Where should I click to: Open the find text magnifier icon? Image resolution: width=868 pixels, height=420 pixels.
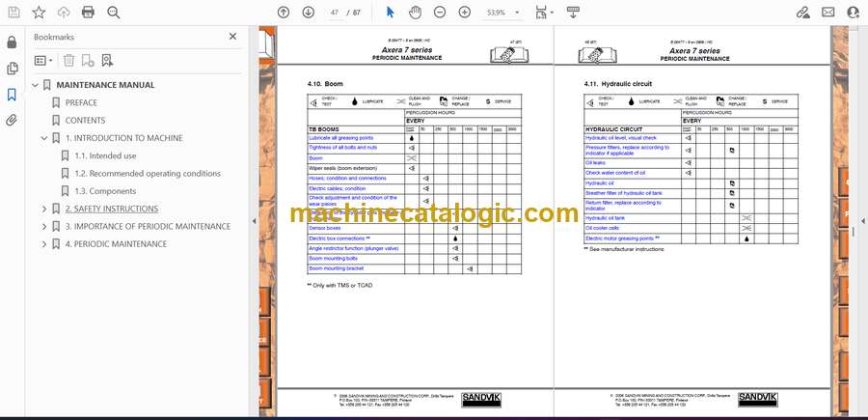(114, 13)
